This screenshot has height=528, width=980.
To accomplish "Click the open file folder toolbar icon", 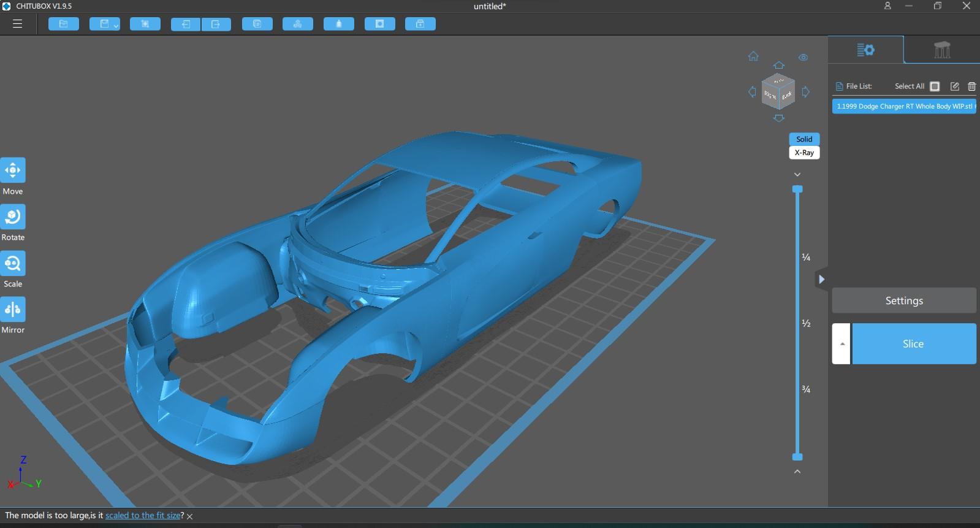I will pos(64,24).
